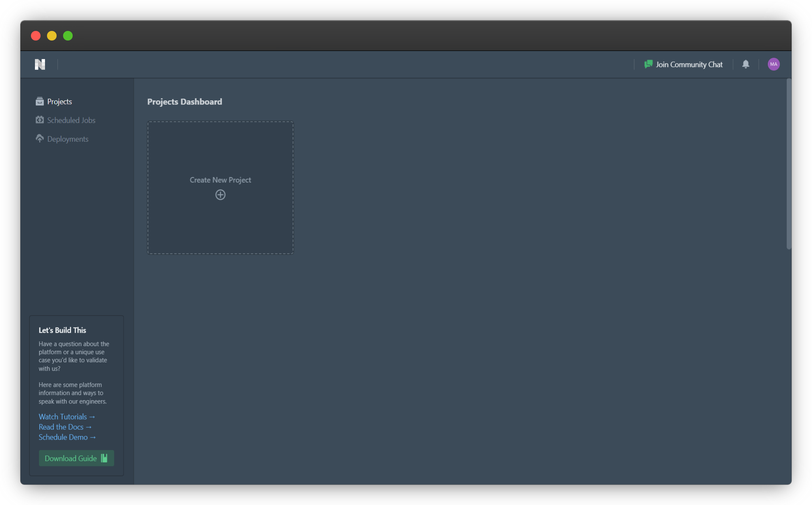
Task: Click the N logo in header
Action: click(40, 64)
